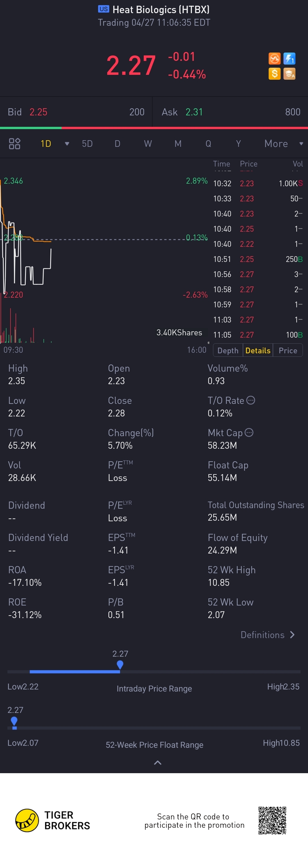Screen dimensions: 308x868
Task: Select the W weekly chart period
Action: (x=148, y=144)
